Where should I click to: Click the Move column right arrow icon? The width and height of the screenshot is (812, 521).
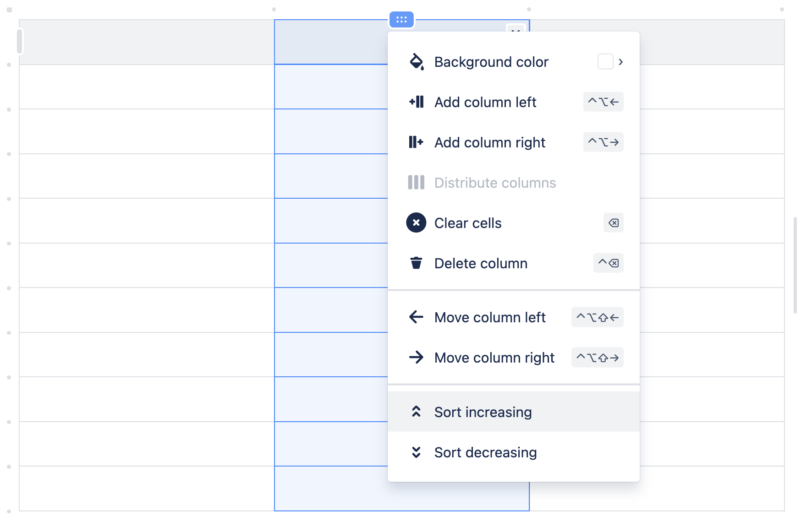click(x=416, y=358)
